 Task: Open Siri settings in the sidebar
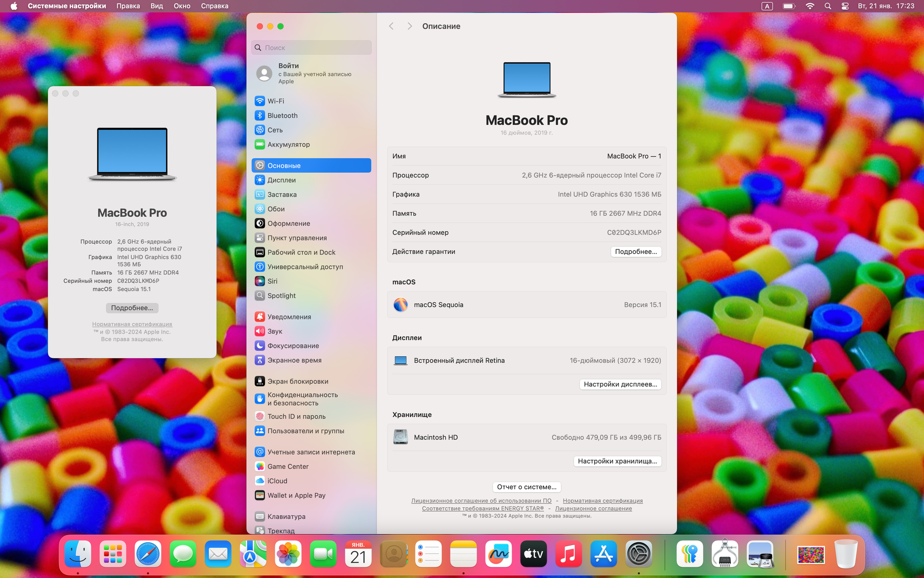click(273, 281)
